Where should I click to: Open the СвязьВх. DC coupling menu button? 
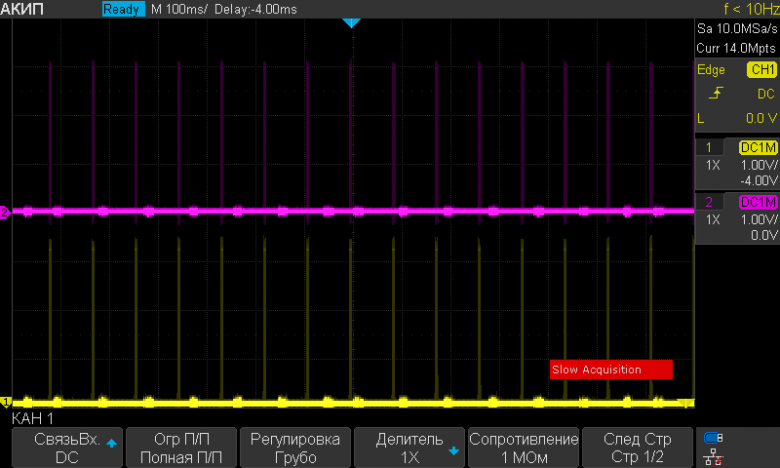(x=67, y=448)
